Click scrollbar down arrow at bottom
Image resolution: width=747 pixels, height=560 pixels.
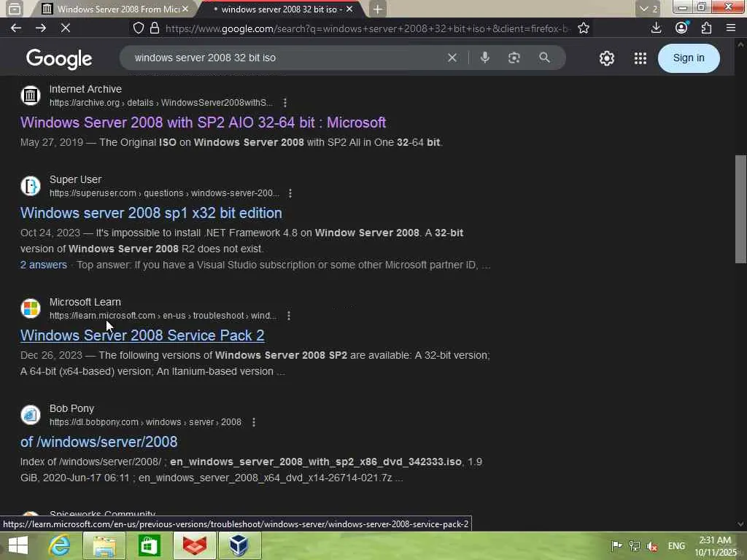[740, 524]
